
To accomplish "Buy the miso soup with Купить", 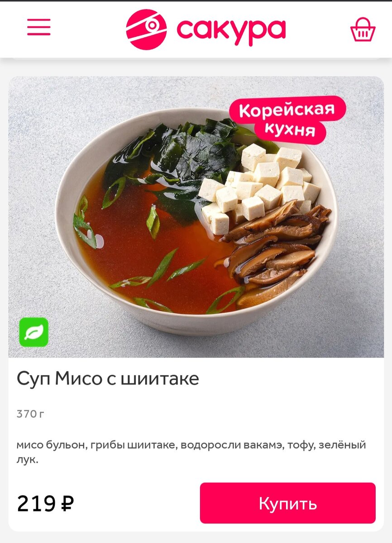I will pos(287,503).
